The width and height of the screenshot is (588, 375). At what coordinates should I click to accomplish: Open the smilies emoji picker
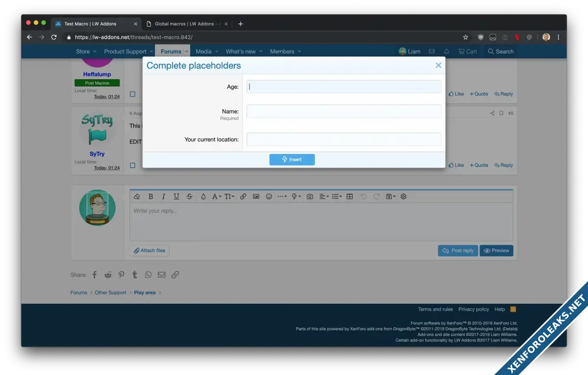tap(269, 197)
